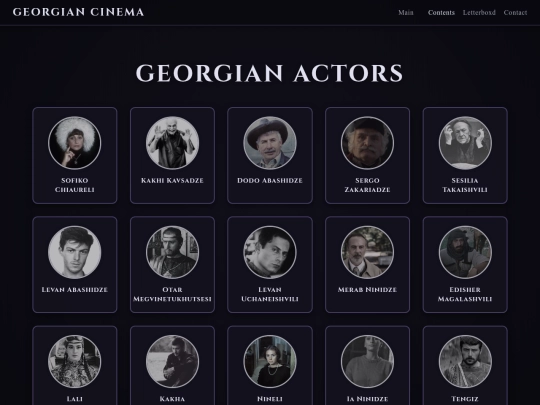Image resolution: width=540 pixels, height=405 pixels.
Task: Click the name Levan Abashidze
Action: point(75,290)
